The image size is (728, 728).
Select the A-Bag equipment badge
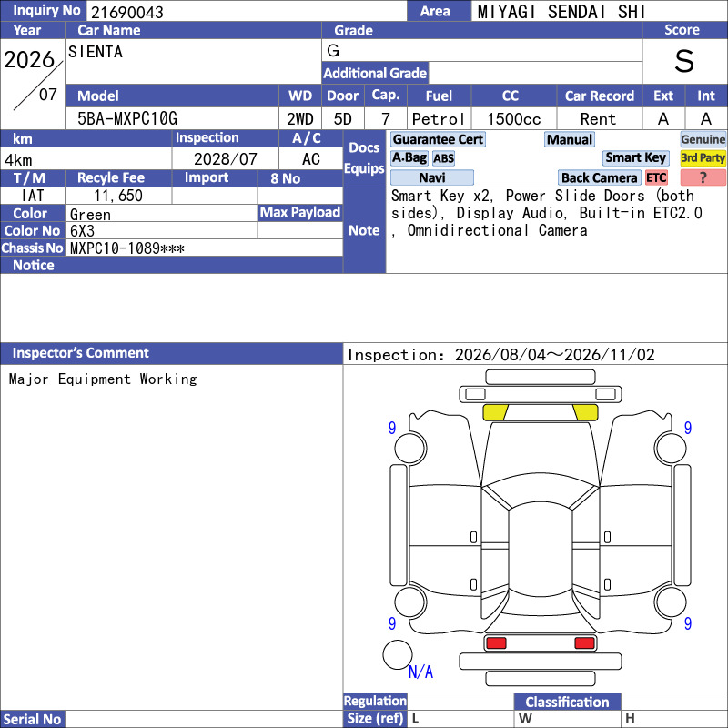coord(409,157)
